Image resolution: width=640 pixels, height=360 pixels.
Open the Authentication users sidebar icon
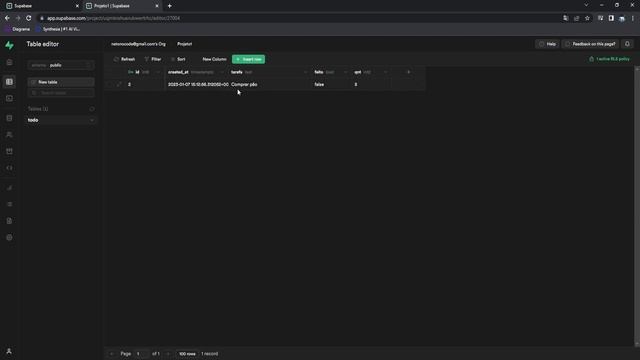pyautogui.click(x=9, y=135)
